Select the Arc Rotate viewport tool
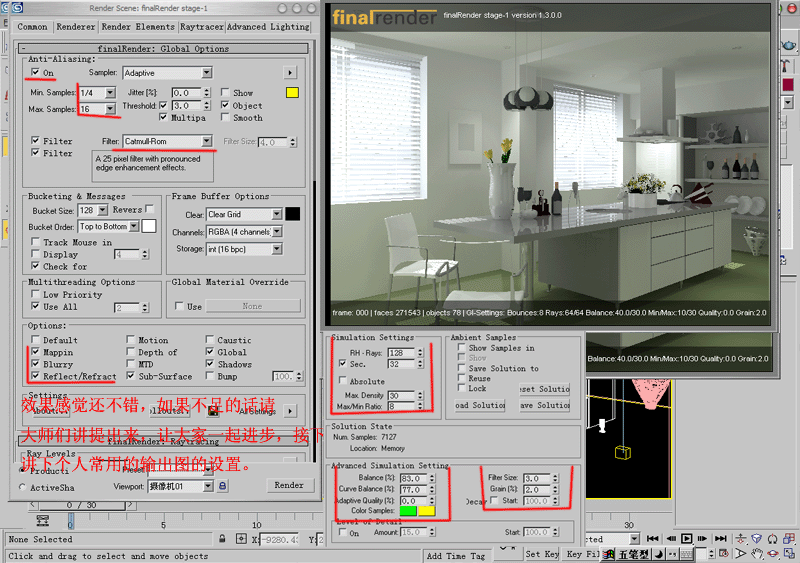 pos(773,553)
